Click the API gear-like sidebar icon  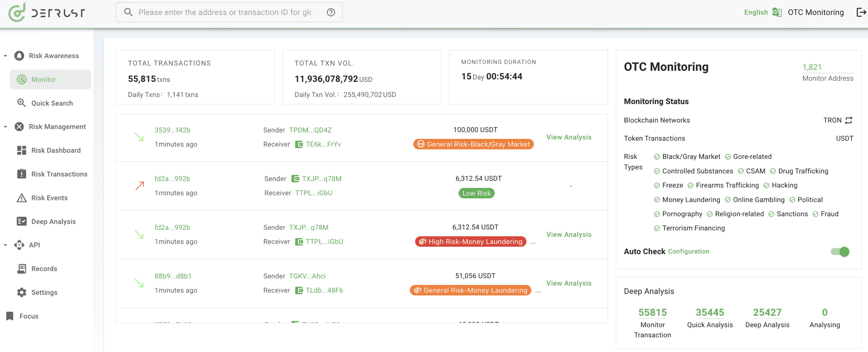click(x=19, y=245)
